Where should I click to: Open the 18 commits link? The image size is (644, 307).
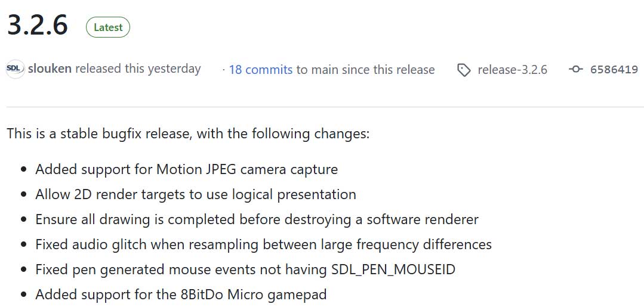[260, 70]
